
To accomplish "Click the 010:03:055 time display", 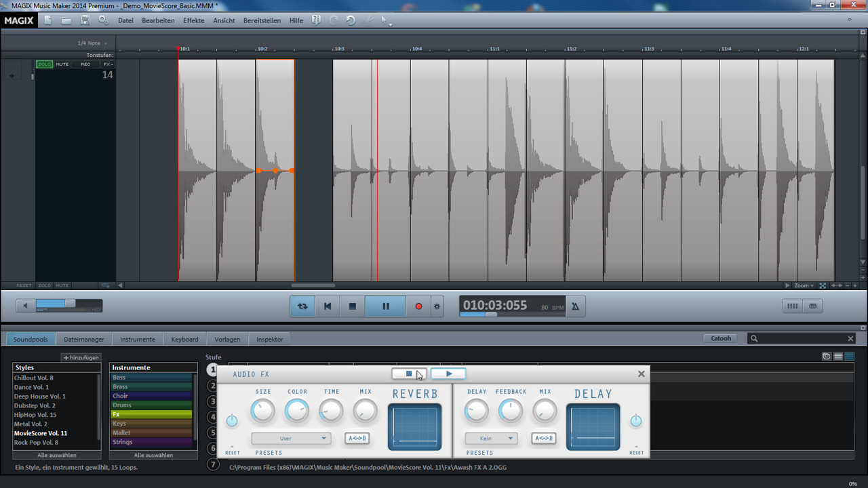I will (495, 305).
